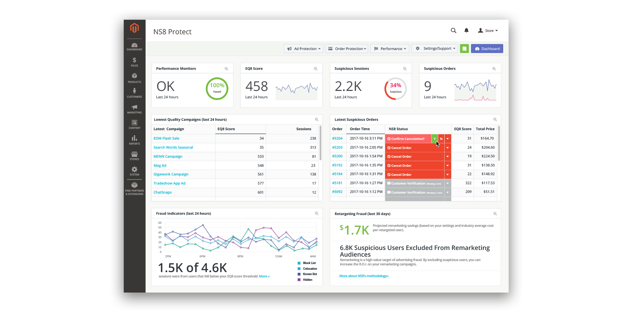Viewport: 644px width, 312px height.
Task: Zoom into Retargeting Fraud panel
Action: tap(495, 214)
